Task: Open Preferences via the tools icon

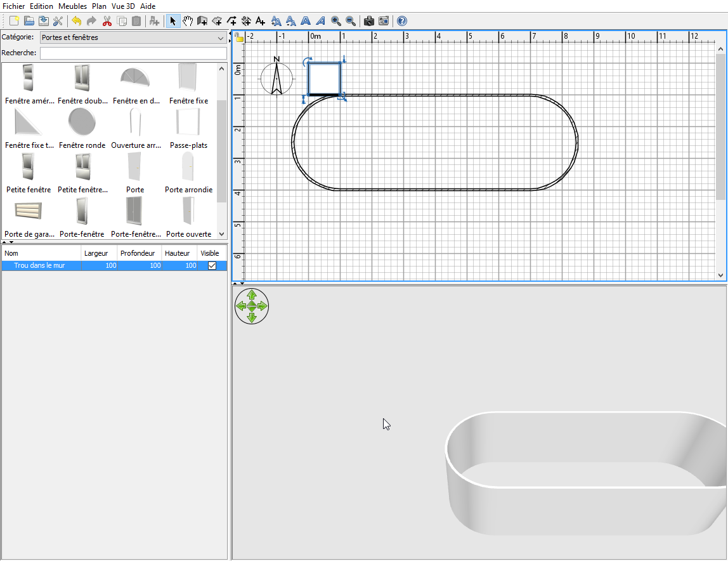Action: pos(58,21)
